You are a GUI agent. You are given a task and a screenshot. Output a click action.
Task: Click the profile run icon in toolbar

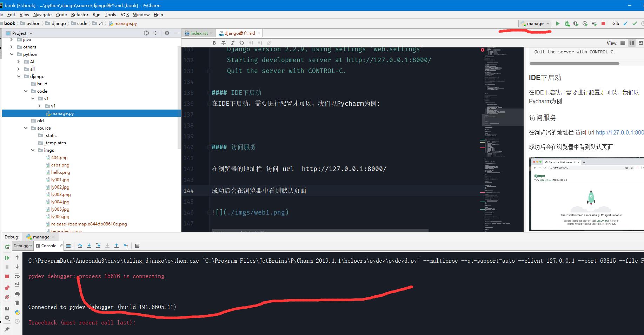585,24
